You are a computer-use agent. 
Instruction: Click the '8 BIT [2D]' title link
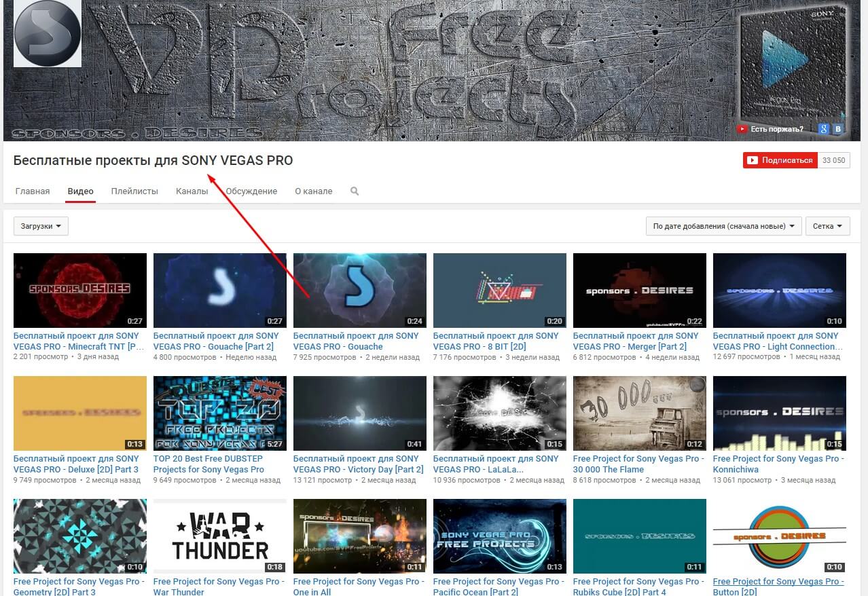pyautogui.click(x=496, y=341)
